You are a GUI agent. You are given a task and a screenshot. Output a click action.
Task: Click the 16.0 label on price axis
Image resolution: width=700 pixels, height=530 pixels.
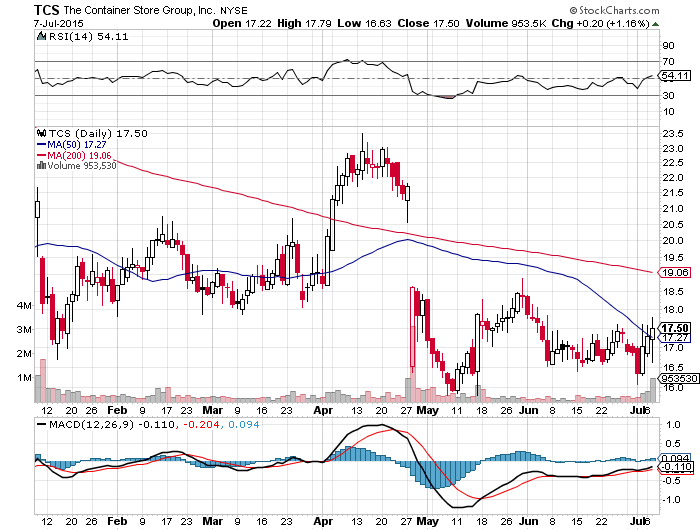(x=673, y=388)
